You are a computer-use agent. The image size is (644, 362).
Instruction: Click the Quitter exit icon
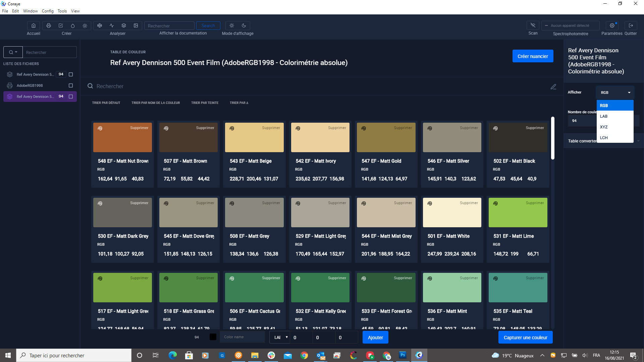coord(631,25)
